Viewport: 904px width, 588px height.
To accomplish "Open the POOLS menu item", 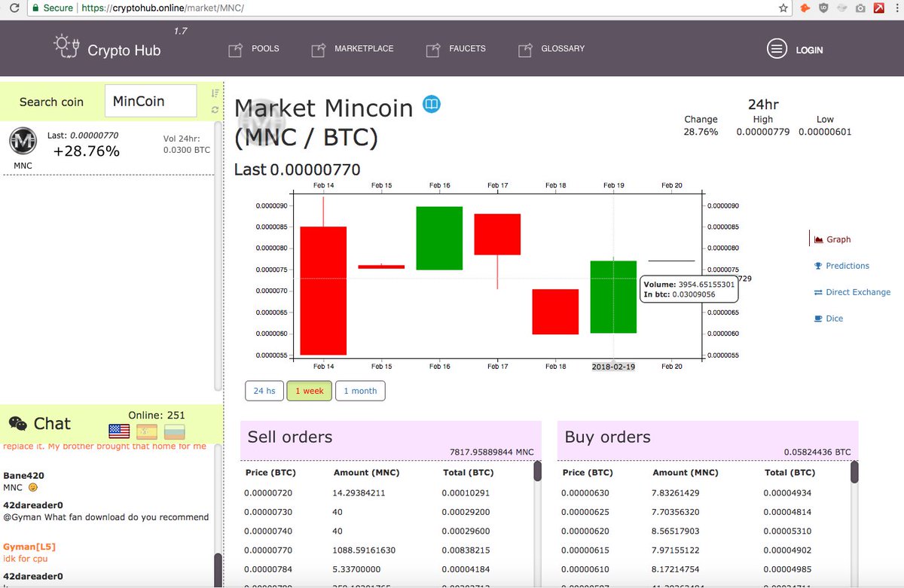I will click(x=265, y=48).
